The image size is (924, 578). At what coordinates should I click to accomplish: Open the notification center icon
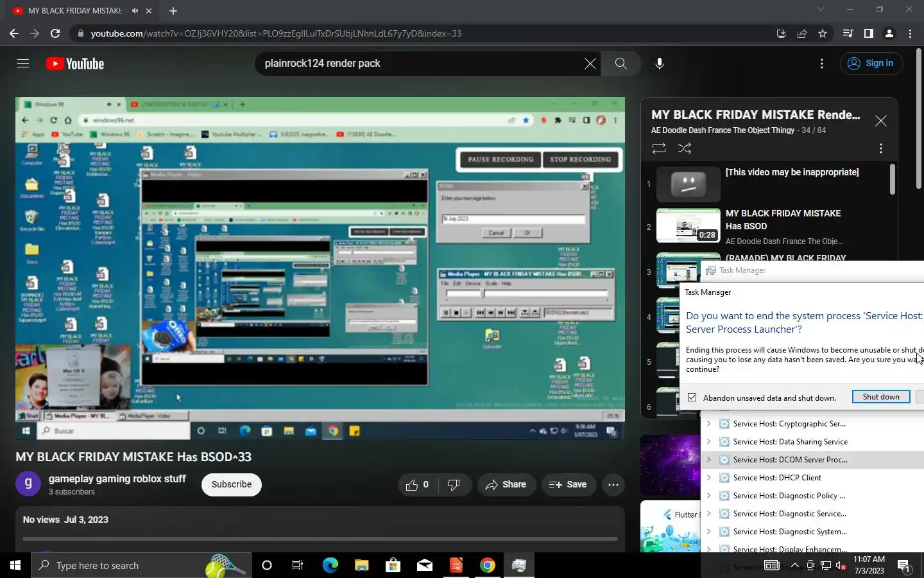tap(904, 566)
